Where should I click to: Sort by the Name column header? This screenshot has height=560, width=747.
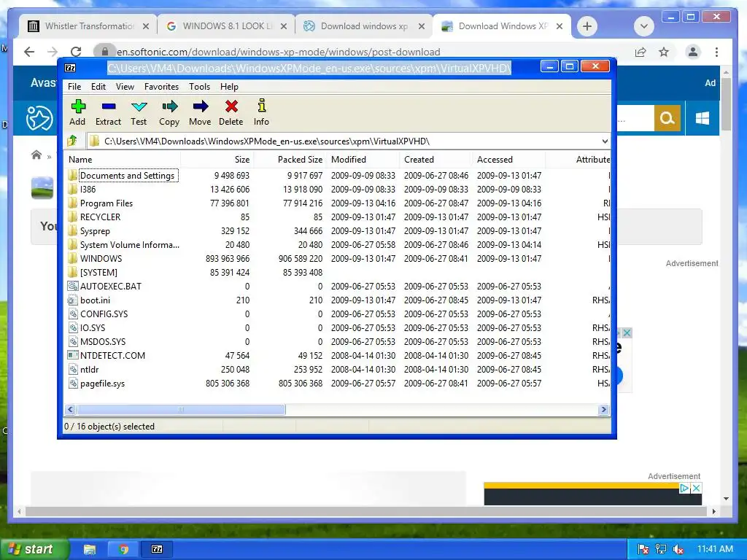[x=122, y=160]
